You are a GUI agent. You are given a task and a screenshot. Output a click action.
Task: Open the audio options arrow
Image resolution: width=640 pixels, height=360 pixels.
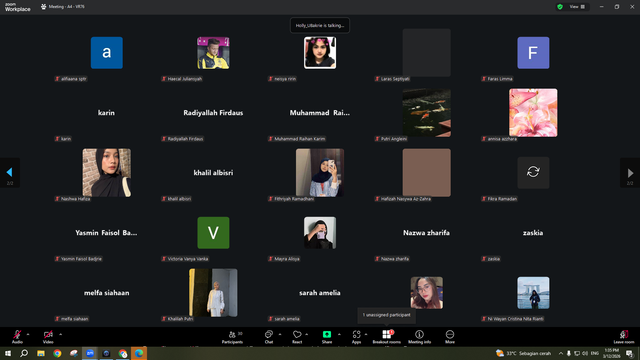28,334
